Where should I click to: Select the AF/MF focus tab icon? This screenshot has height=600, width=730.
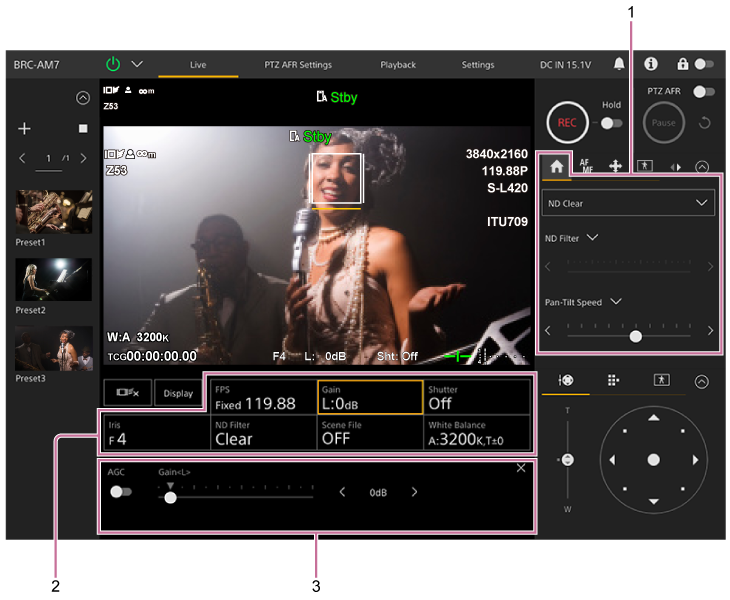[585, 166]
